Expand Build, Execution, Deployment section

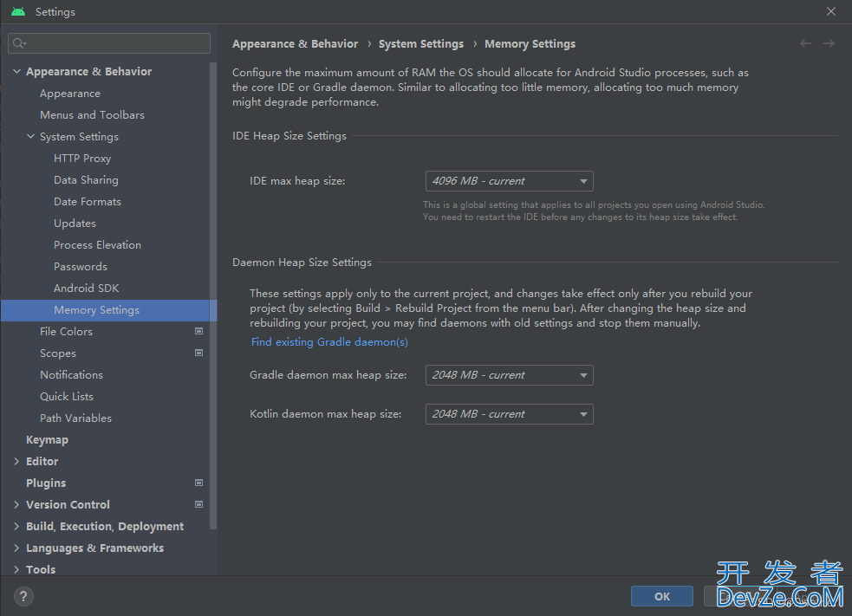point(16,527)
